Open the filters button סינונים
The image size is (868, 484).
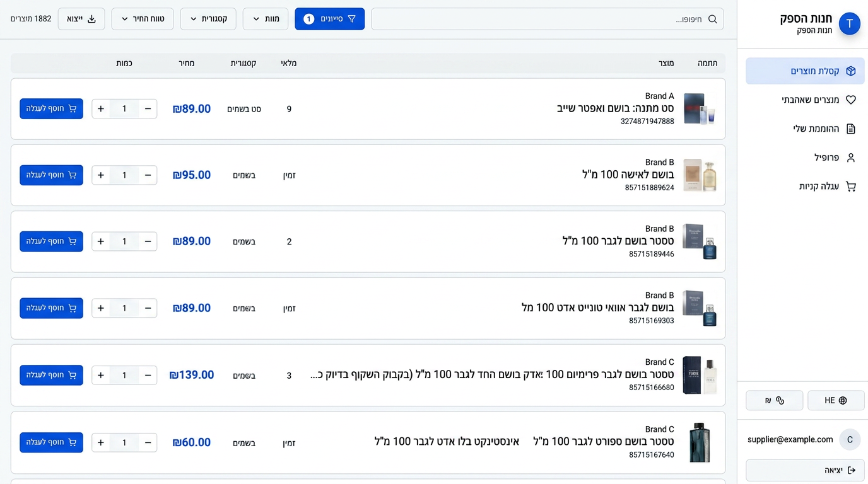pos(329,19)
